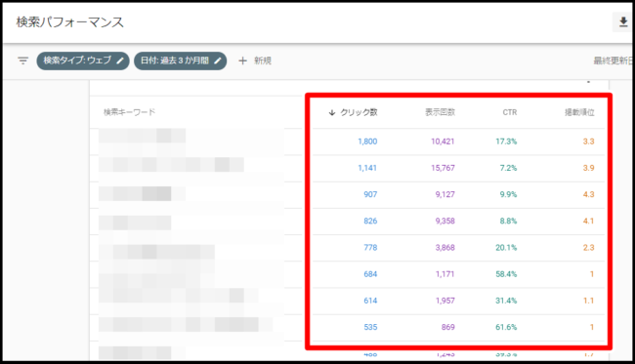
Task: Select impressions value 869
Action: tap(447, 327)
